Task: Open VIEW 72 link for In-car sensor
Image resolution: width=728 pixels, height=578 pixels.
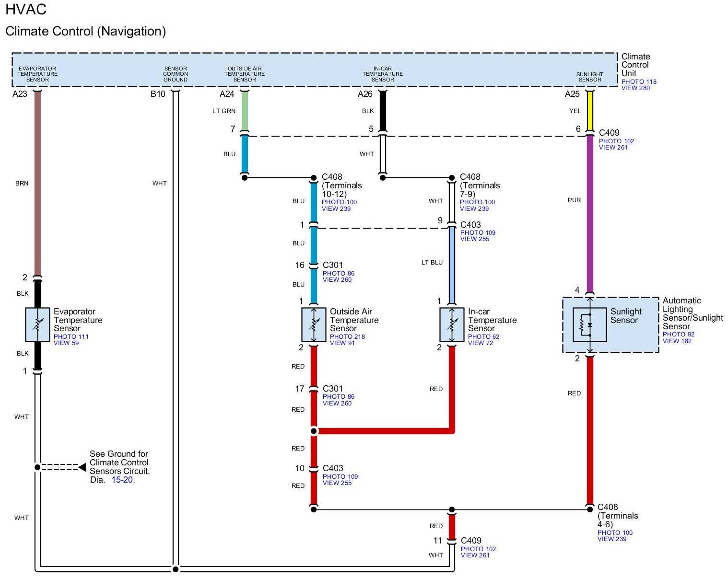Action: (481, 343)
